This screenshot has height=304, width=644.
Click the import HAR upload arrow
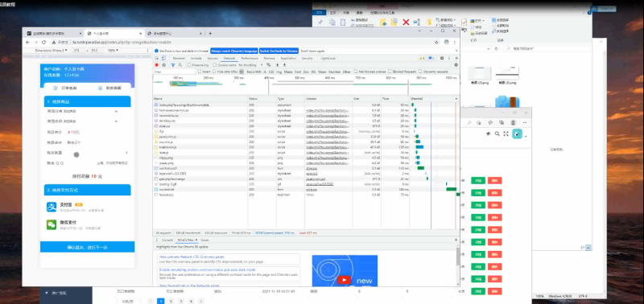(277, 65)
